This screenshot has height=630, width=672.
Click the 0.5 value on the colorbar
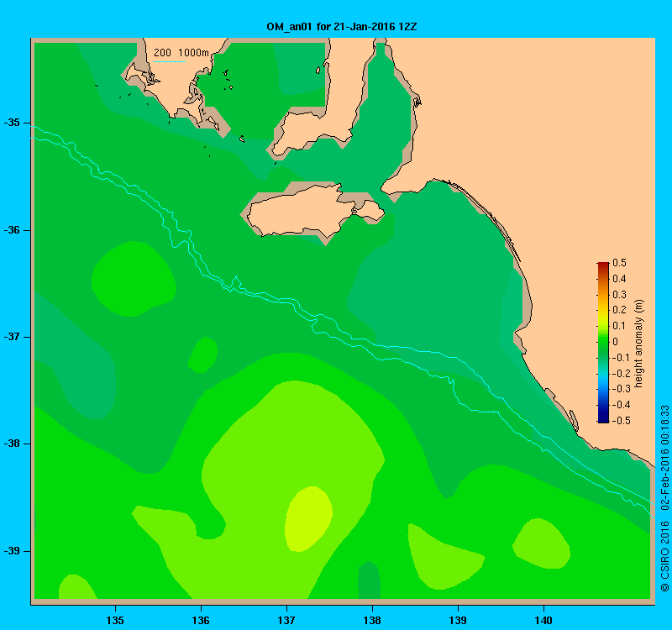(x=619, y=263)
